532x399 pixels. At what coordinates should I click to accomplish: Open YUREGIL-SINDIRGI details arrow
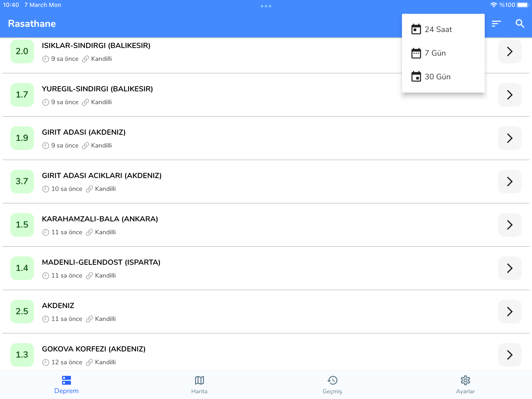pyautogui.click(x=510, y=95)
